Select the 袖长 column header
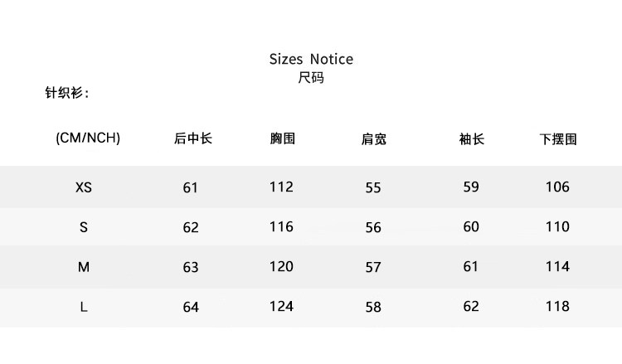 pyautogui.click(x=472, y=138)
